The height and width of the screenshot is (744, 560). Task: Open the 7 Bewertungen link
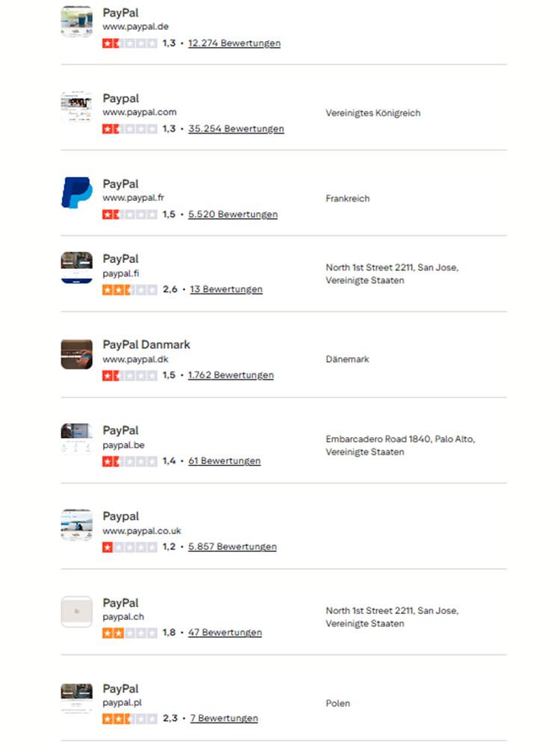click(224, 719)
